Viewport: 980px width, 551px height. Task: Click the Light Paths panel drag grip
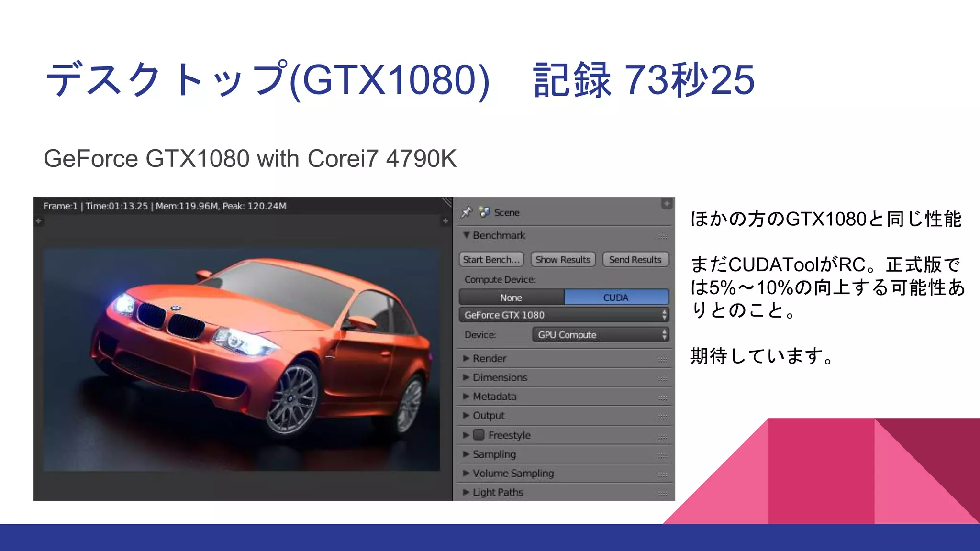[662, 493]
